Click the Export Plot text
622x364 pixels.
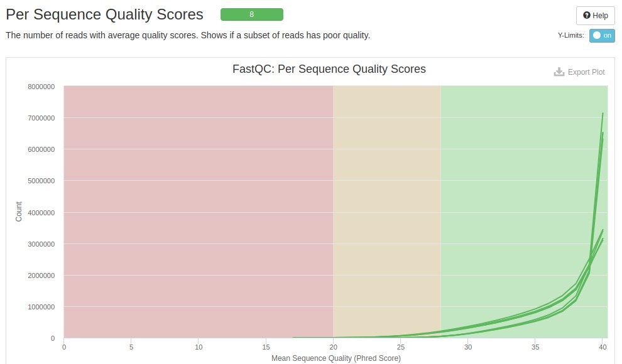coord(586,72)
